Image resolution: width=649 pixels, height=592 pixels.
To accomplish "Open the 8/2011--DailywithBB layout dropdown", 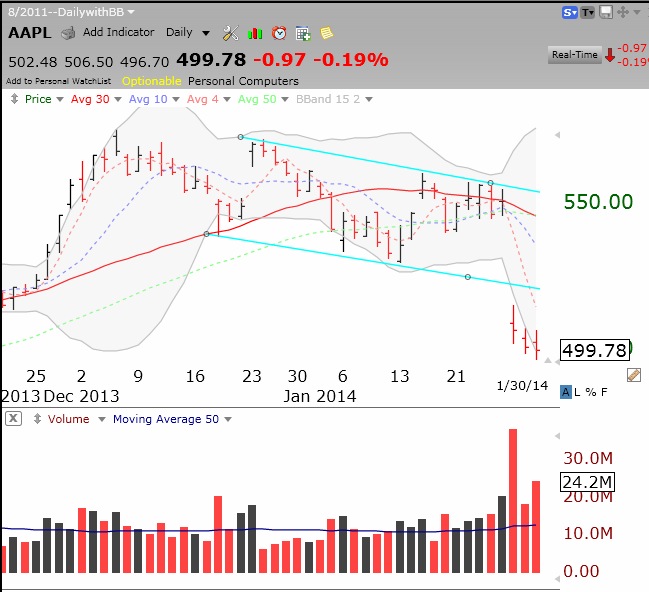I will 71,12.
